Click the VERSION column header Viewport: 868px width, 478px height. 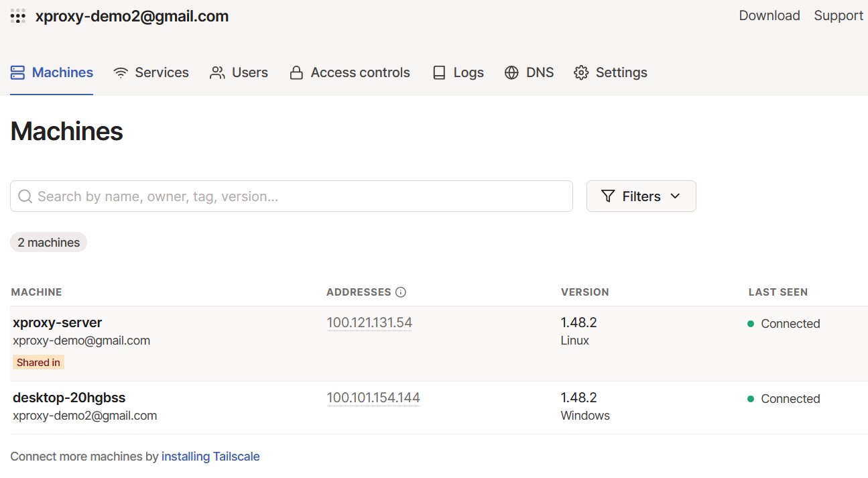pyautogui.click(x=585, y=292)
